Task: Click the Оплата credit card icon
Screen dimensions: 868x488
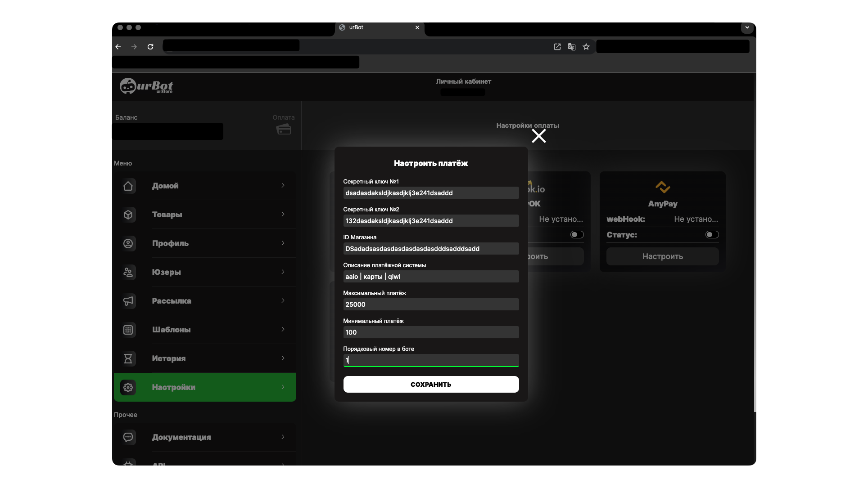Action: [x=283, y=130]
